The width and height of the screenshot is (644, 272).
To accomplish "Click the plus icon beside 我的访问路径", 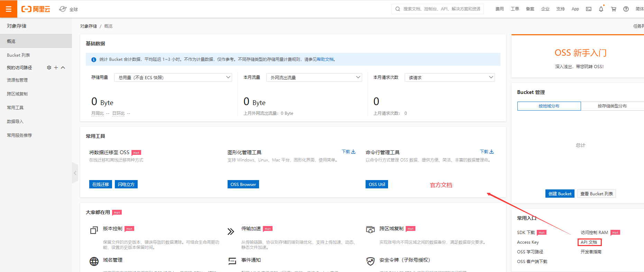I will (56, 68).
